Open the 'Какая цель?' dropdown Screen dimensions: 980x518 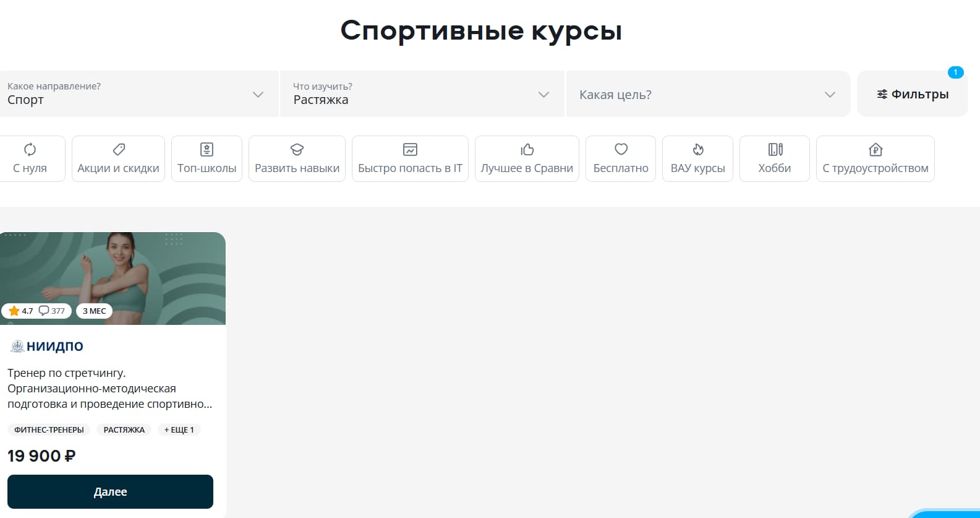pos(708,94)
